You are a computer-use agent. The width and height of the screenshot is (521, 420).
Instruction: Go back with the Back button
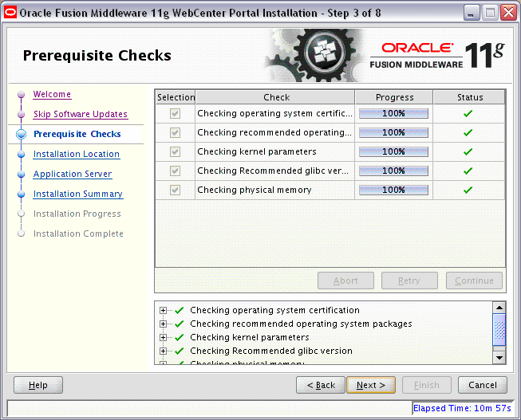(321, 385)
